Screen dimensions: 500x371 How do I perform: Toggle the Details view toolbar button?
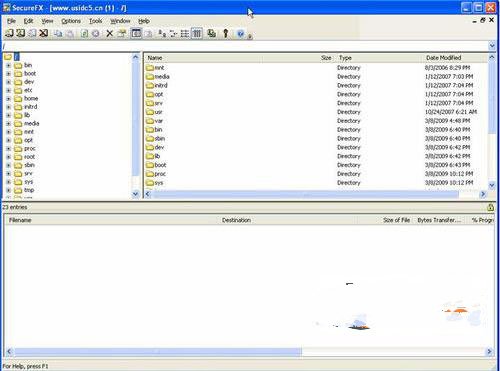(197, 33)
